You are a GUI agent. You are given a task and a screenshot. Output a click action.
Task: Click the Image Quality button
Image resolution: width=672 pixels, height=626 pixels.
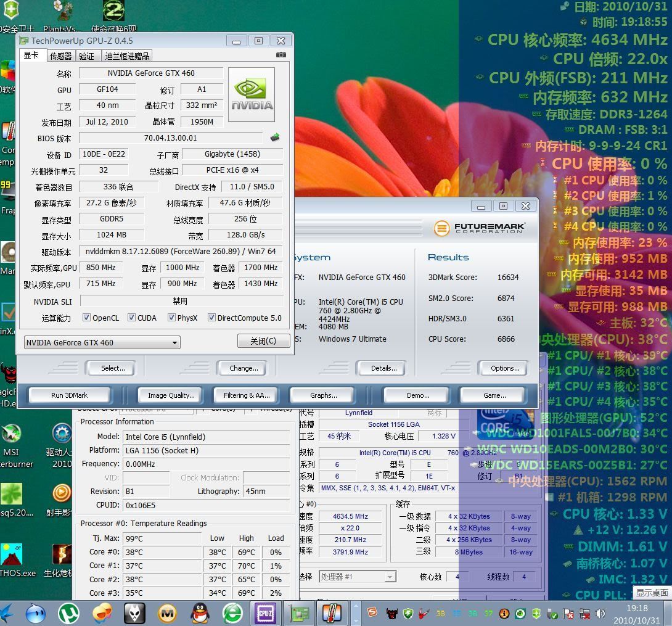point(171,395)
